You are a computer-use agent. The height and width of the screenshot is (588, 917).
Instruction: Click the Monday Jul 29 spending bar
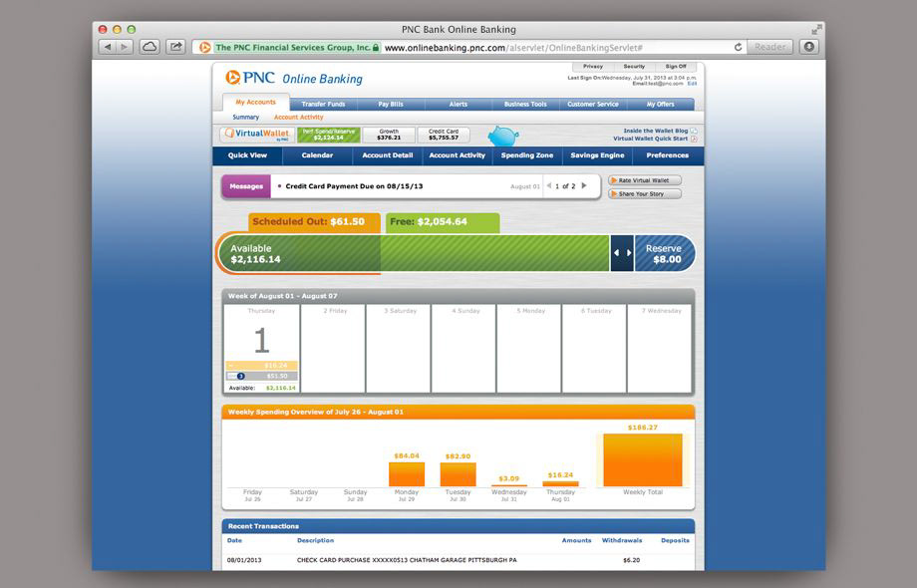pos(407,474)
